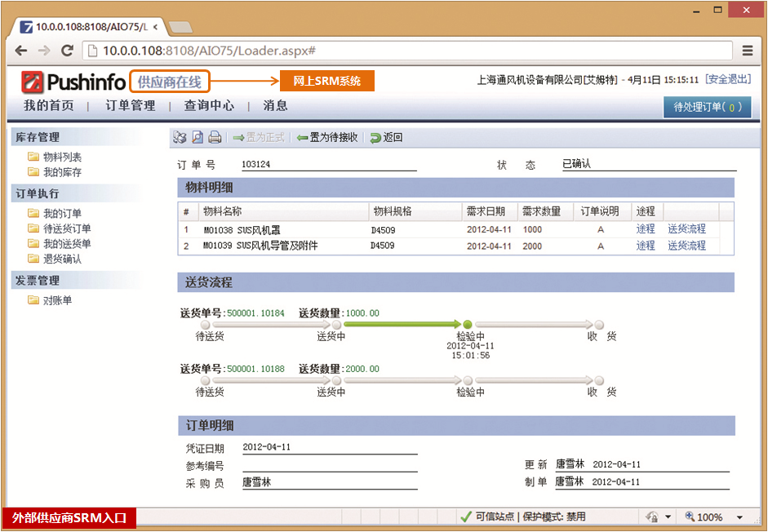Image resolution: width=768 pixels, height=532 pixels.
Task: Open 消息 menu
Action: tap(275, 105)
